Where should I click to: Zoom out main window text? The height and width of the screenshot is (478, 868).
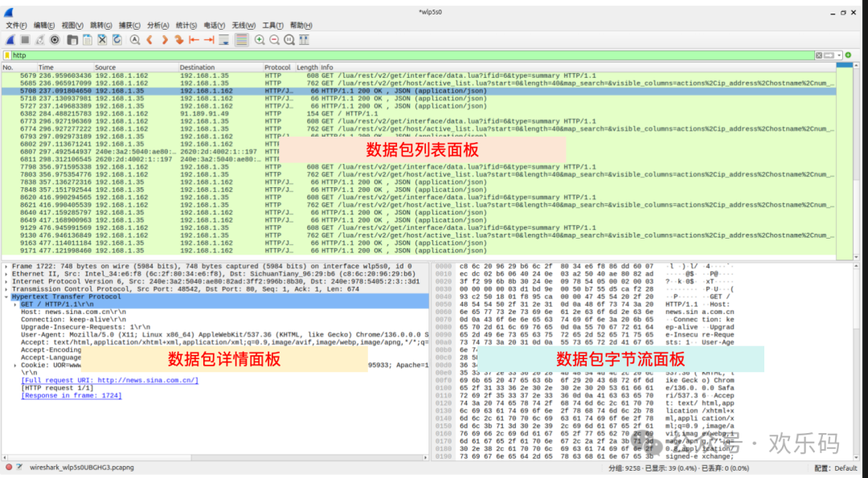275,40
